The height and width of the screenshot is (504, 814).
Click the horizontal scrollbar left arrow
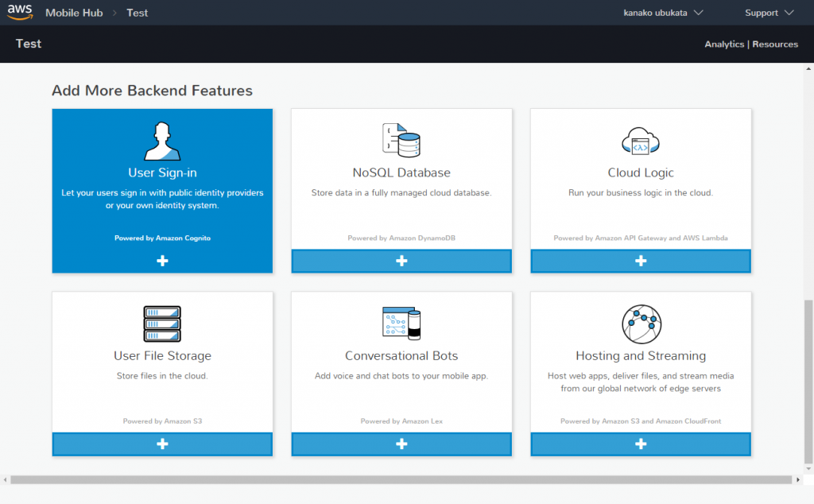tap(6, 479)
